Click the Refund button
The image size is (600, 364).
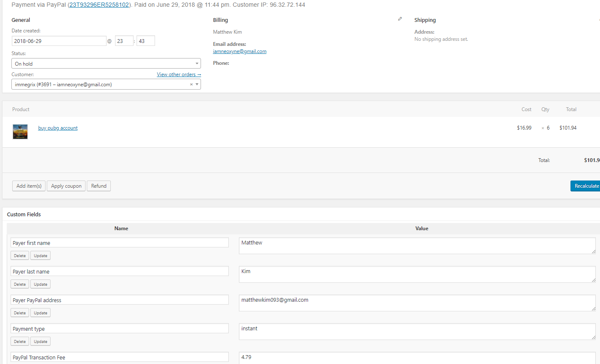click(99, 186)
